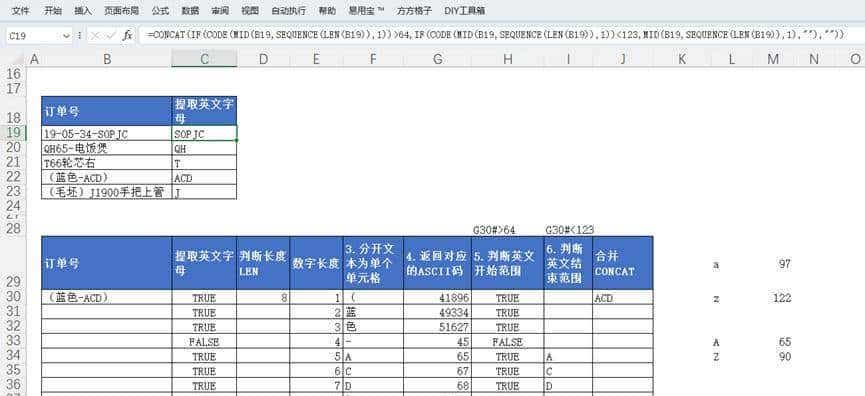Click header 数字长度

click(316, 263)
